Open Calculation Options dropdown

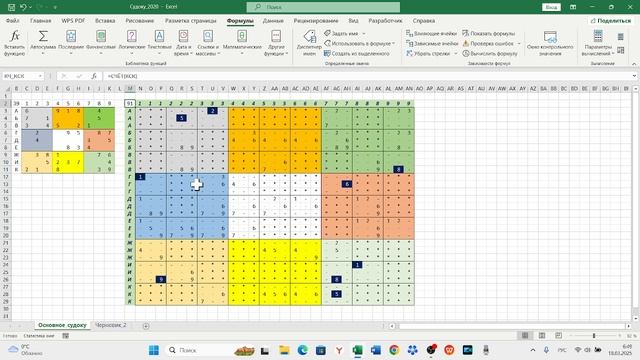(x=598, y=42)
